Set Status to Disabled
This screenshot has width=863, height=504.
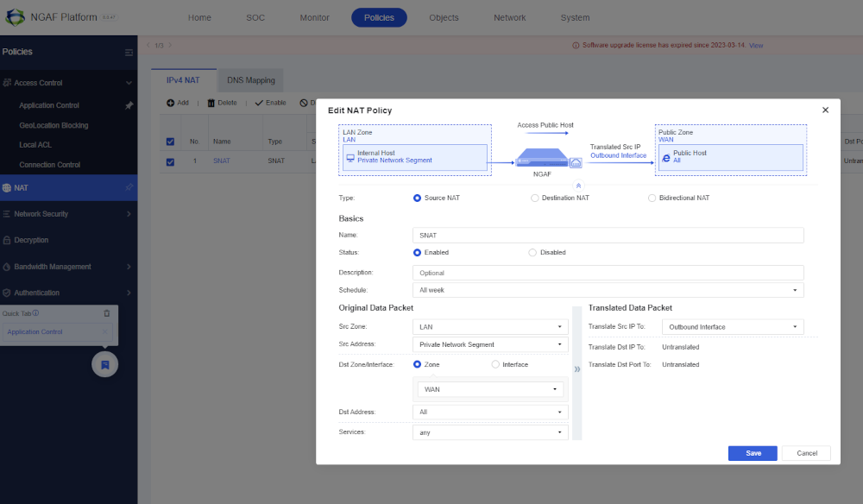tap(532, 252)
